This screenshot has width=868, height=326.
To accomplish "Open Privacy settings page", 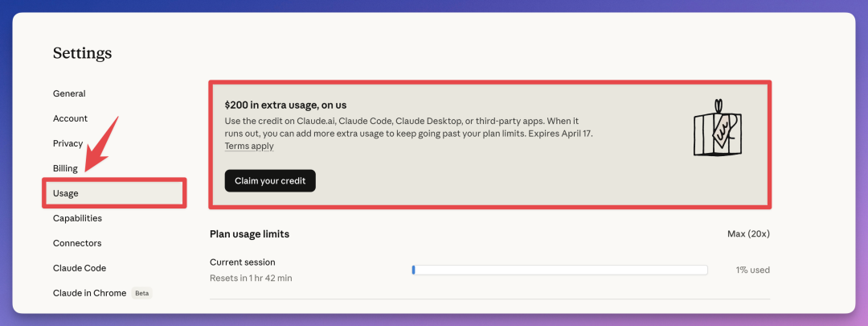I will pyautogui.click(x=68, y=143).
